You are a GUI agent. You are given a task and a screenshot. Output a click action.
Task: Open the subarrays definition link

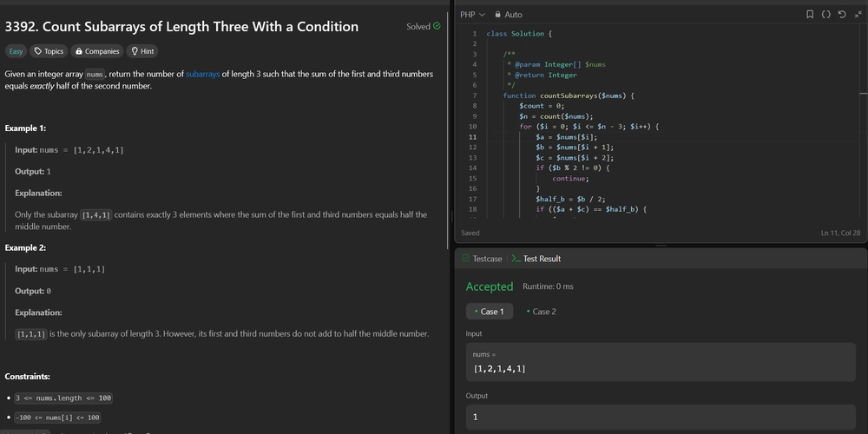click(202, 74)
